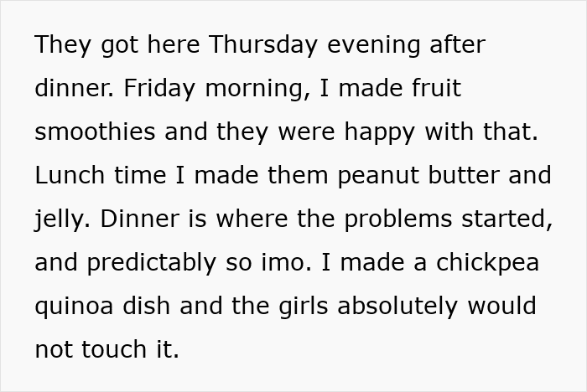The width and height of the screenshot is (587, 392).
Task: Click the word "predictably" in sixth line
Action: [152, 264]
